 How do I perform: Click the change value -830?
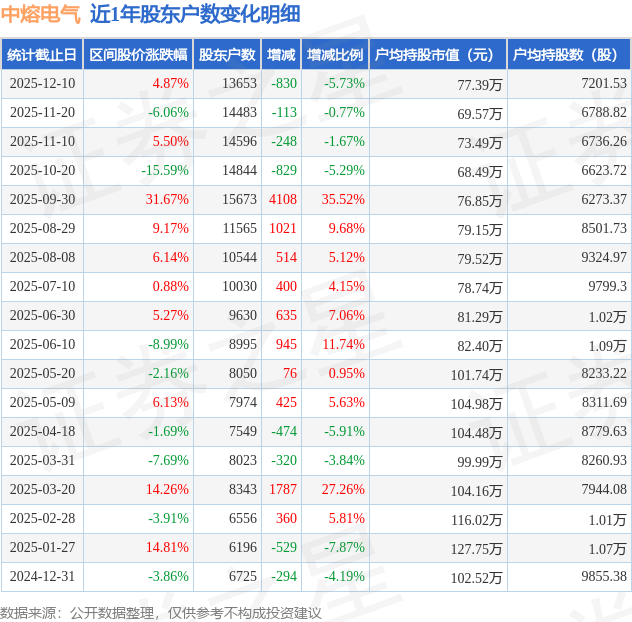coord(284,83)
